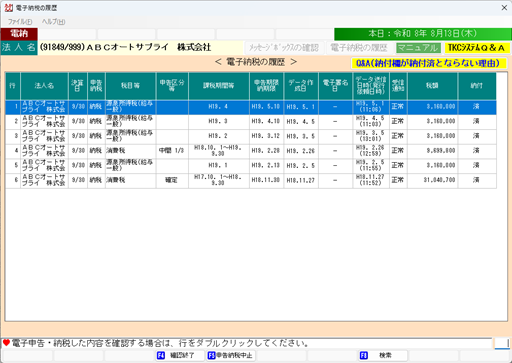Click the send-time cell showing (11:03)
Image resolution: width=512 pixels, height=363 pixels.
point(371,121)
